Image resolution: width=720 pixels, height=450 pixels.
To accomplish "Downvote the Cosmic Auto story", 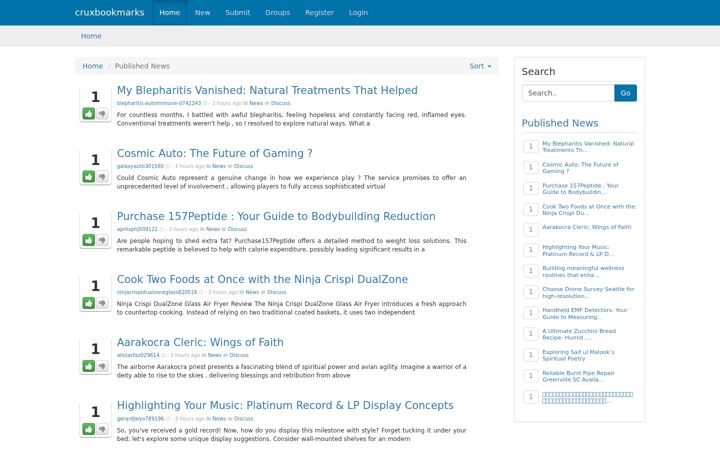I will 102,177.
